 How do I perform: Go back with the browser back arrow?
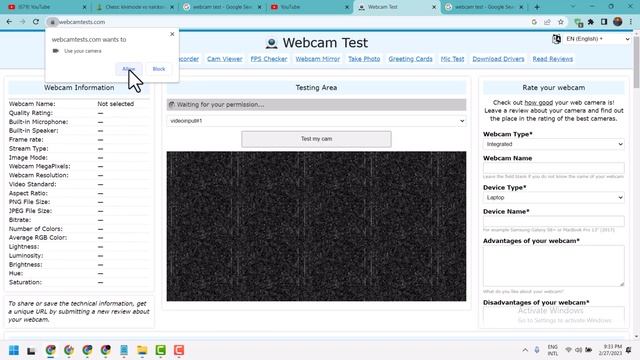9,22
